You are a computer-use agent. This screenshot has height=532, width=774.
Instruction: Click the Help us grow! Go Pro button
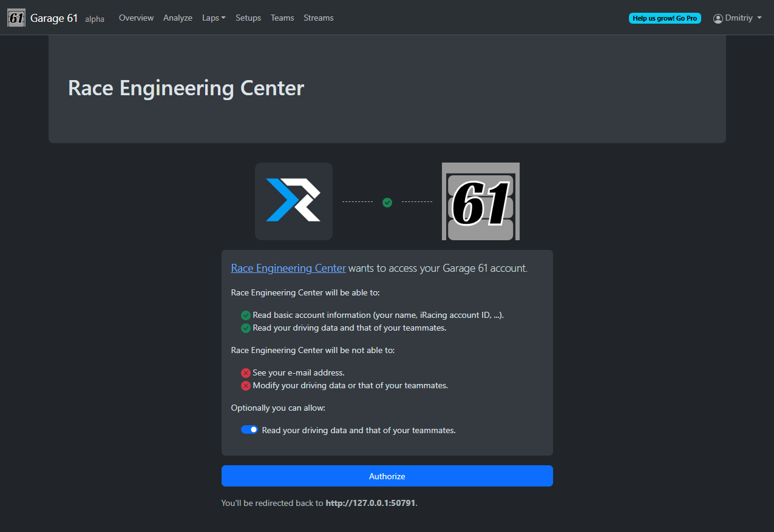click(x=665, y=18)
